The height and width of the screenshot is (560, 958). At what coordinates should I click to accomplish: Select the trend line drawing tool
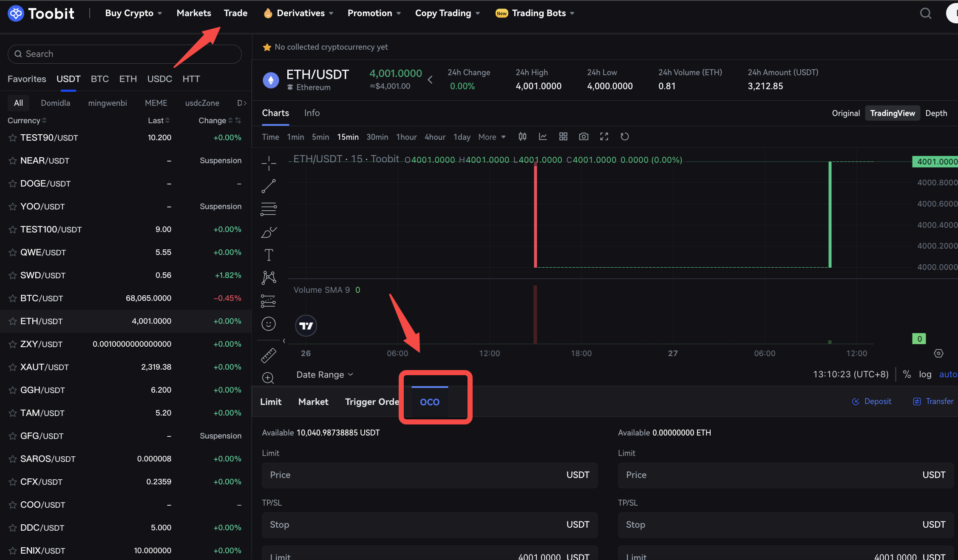269,186
